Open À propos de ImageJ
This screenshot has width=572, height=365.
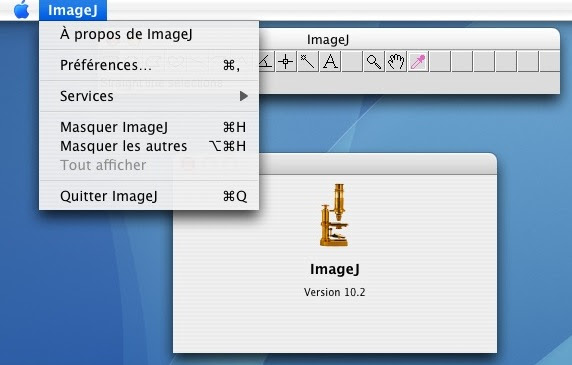click(x=149, y=34)
